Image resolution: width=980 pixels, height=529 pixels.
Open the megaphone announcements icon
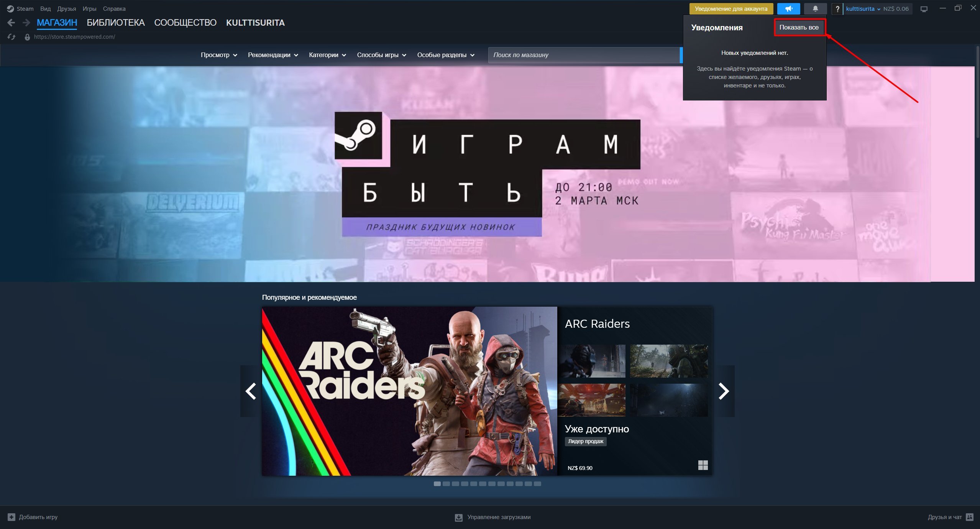click(788, 8)
